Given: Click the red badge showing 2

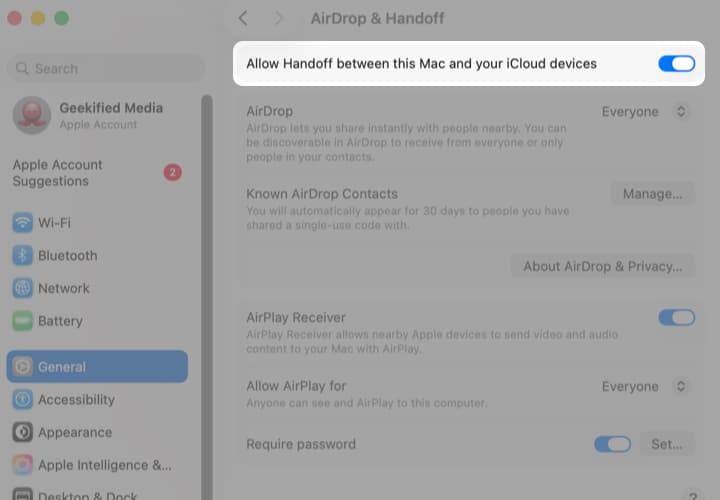Looking at the screenshot, I should 173,172.
